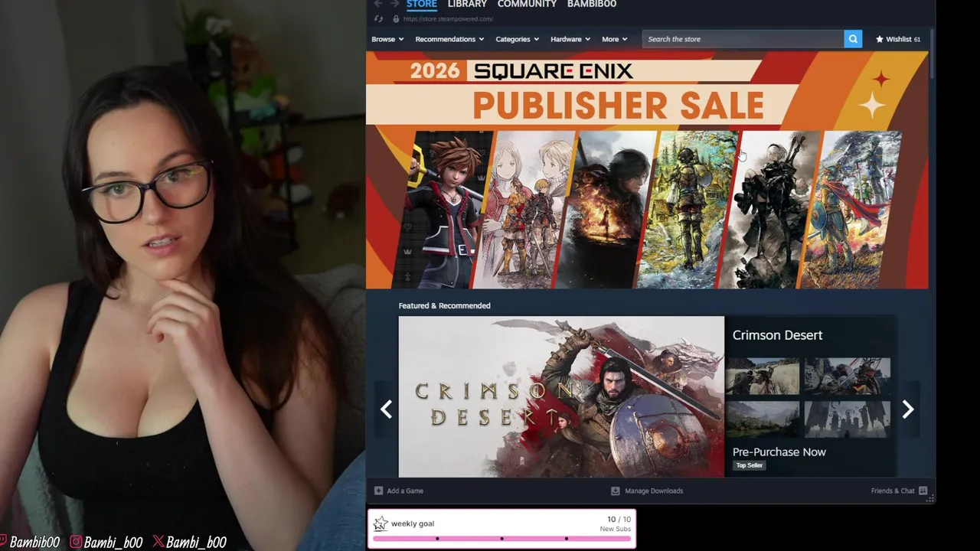Click the Pre-Purchase Now text
Screen dimensions: 980x551
tap(779, 452)
